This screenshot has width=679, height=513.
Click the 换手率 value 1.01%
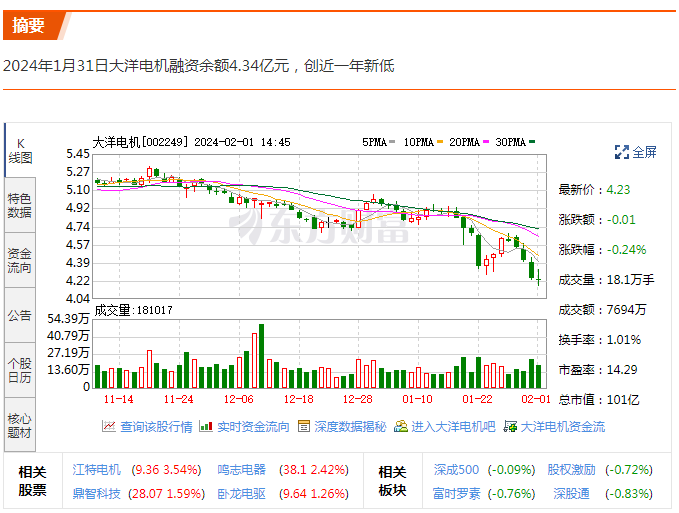[x=623, y=340]
